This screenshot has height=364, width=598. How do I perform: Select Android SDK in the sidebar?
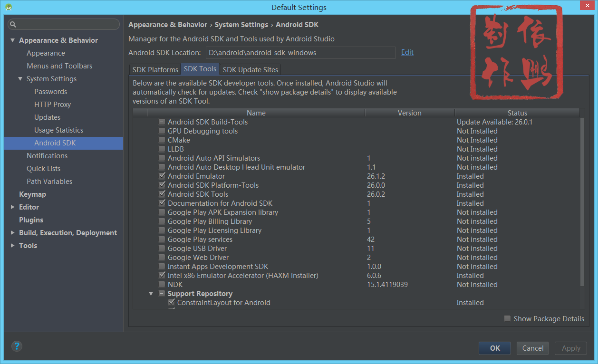[x=63, y=143]
